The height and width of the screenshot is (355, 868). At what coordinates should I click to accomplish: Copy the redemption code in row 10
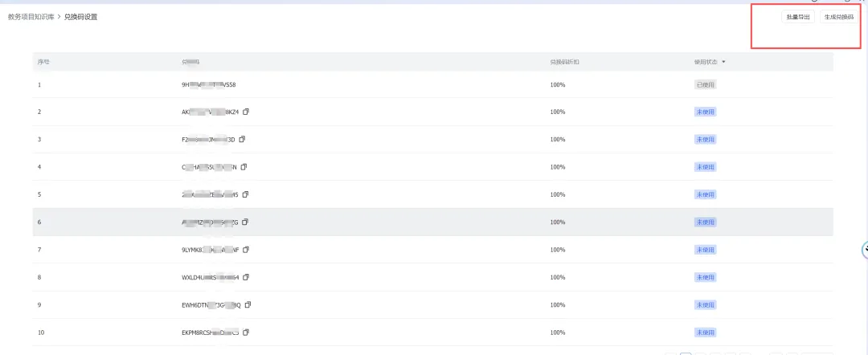pos(246,332)
